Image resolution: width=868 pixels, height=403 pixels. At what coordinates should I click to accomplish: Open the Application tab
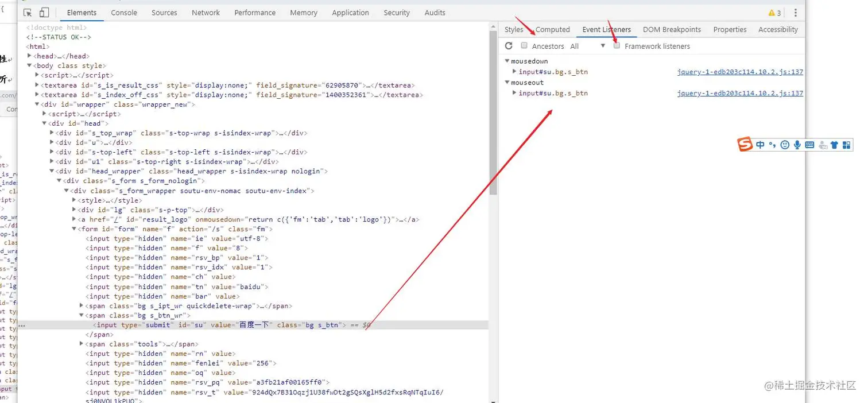click(x=350, y=13)
